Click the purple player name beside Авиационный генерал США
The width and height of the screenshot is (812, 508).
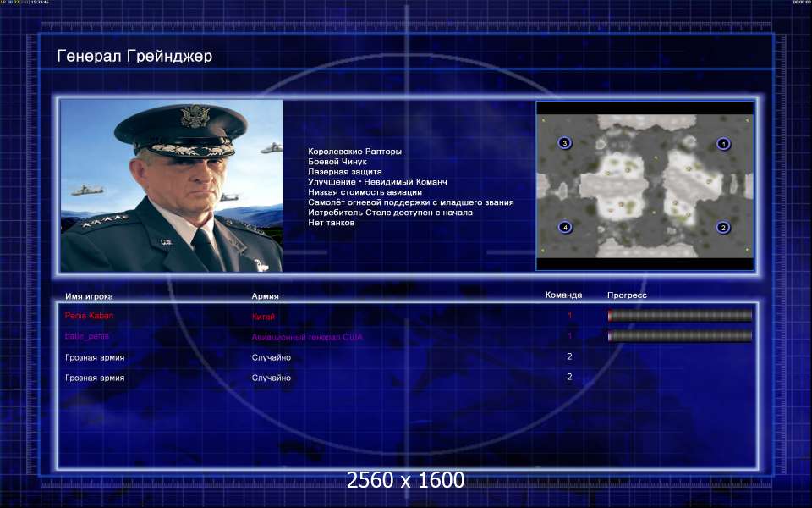(x=87, y=336)
